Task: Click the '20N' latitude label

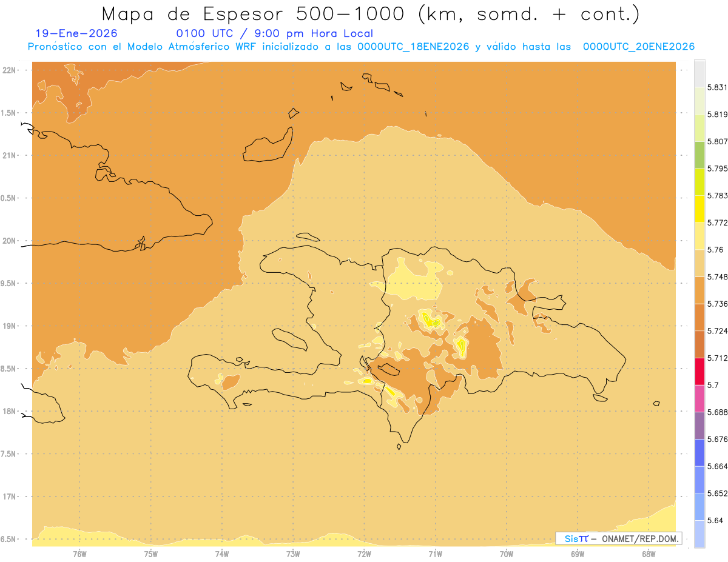Action: pyautogui.click(x=10, y=241)
